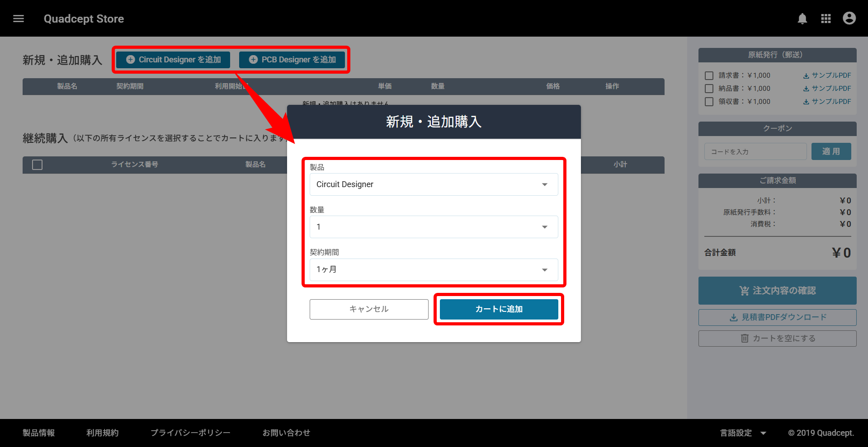Image resolution: width=868 pixels, height=447 pixels.
Task: Click the notification bell icon
Action: (x=802, y=19)
